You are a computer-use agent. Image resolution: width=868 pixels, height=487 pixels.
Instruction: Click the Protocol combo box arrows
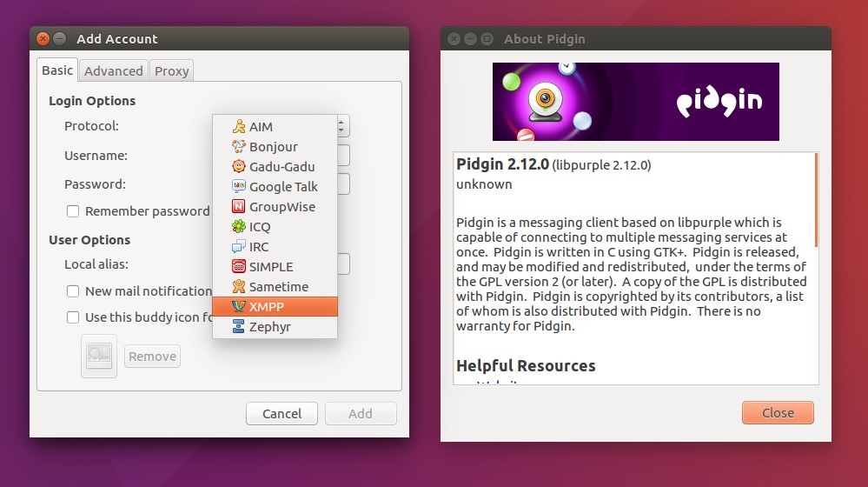pos(342,126)
